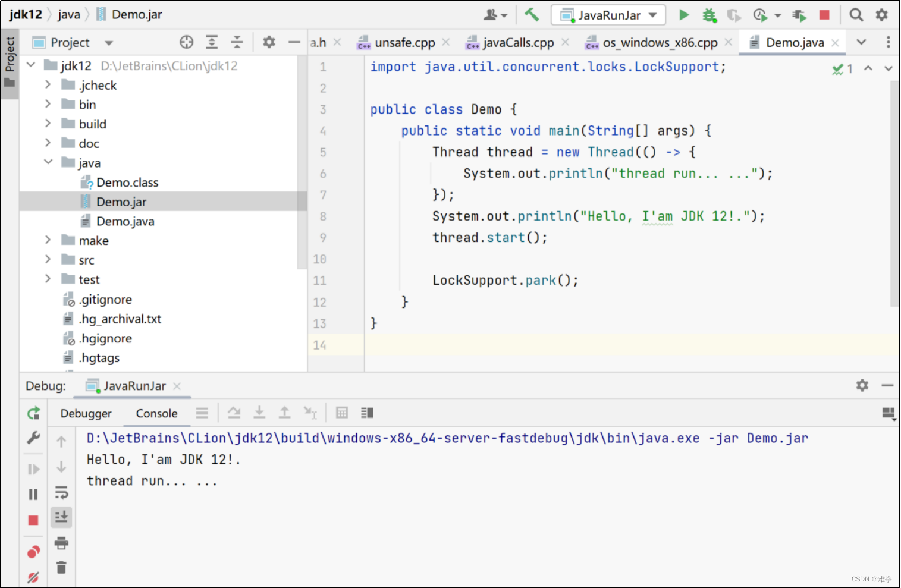The height and width of the screenshot is (588, 901).
Task: Click the java breadcrumb
Action: [69, 14]
